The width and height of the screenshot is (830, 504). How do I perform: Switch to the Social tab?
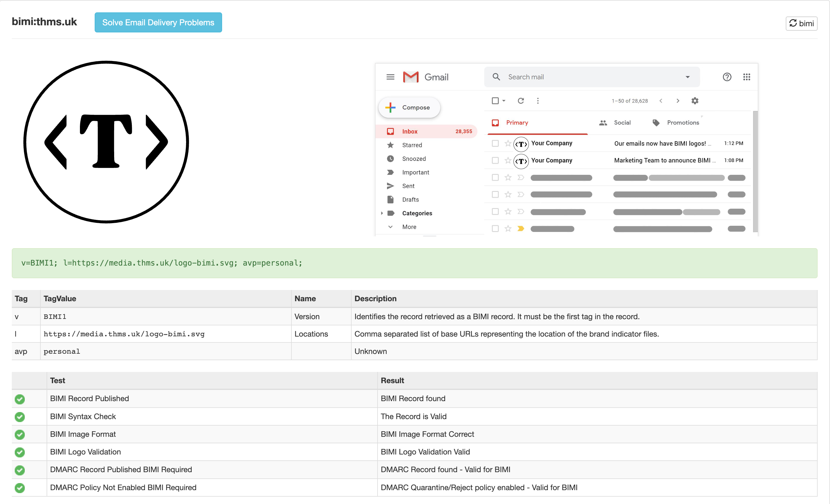(615, 123)
